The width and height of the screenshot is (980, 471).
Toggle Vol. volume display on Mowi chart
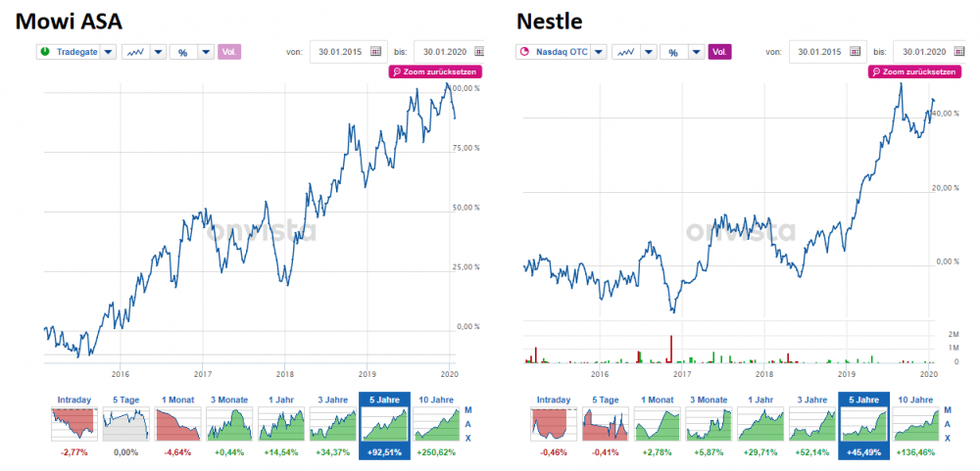[x=229, y=53]
